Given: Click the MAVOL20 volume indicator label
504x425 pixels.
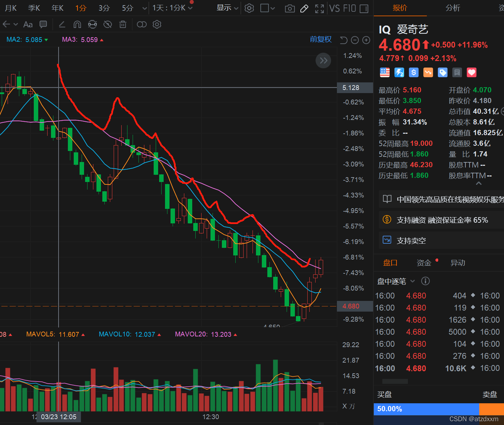Looking at the screenshot, I should point(206,334).
